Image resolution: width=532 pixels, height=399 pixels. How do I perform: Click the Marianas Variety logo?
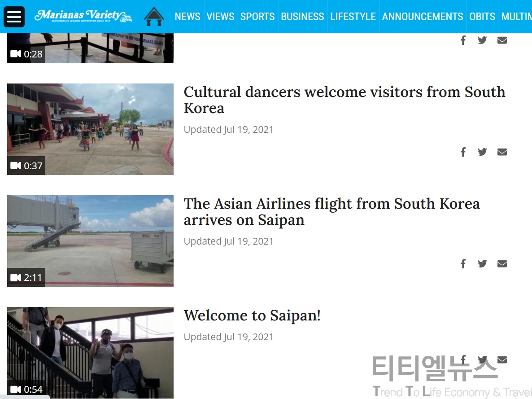point(83,16)
